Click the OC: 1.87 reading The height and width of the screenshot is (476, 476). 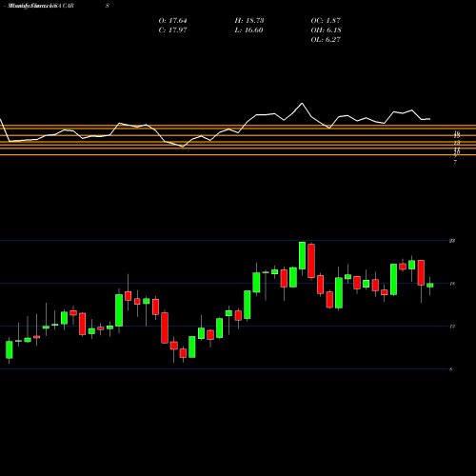coord(326,21)
